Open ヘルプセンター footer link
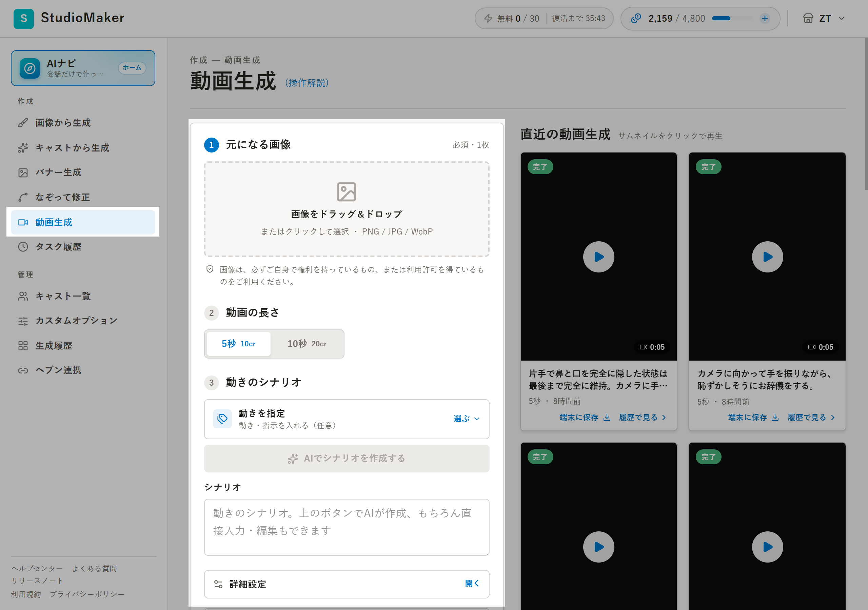The height and width of the screenshot is (610, 868). (x=37, y=569)
